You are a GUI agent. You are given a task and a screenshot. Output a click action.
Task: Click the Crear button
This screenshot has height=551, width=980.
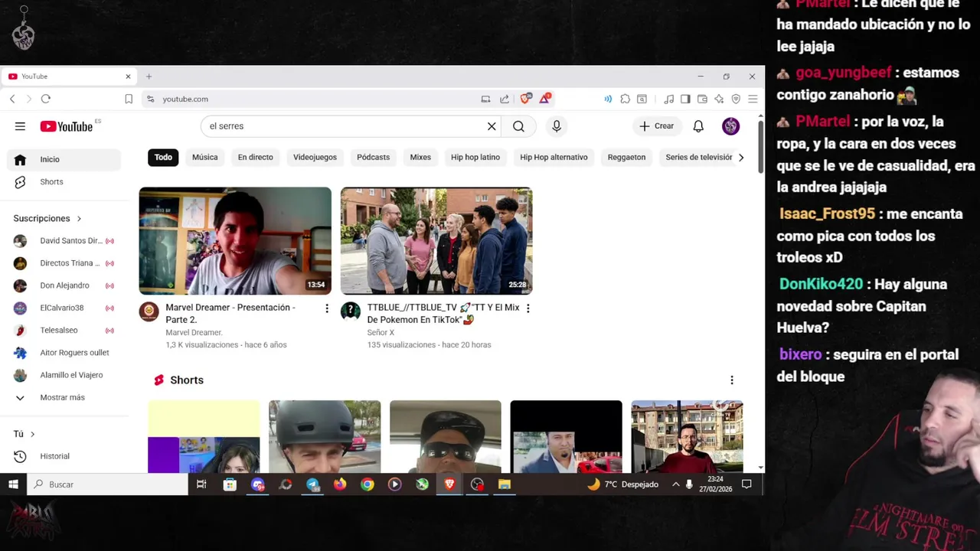click(x=657, y=126)
